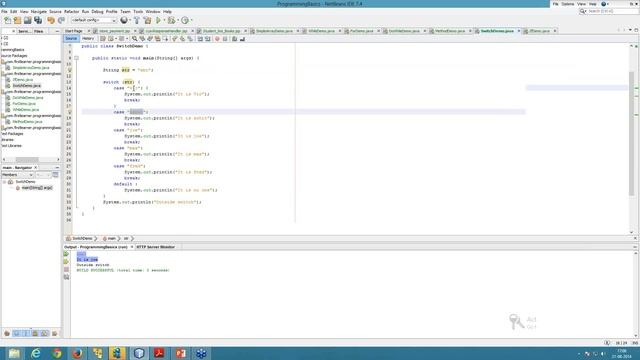Open the Debug menu
Viewport: 640px width, 360px height.
pyautogui.click(x=97, y=11)
